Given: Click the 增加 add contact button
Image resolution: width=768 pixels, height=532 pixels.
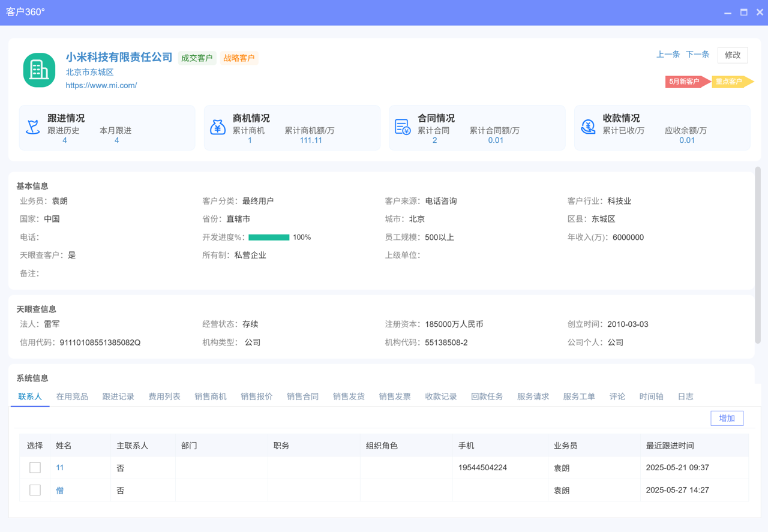Looking at the screenshot, I should point(727,418).
